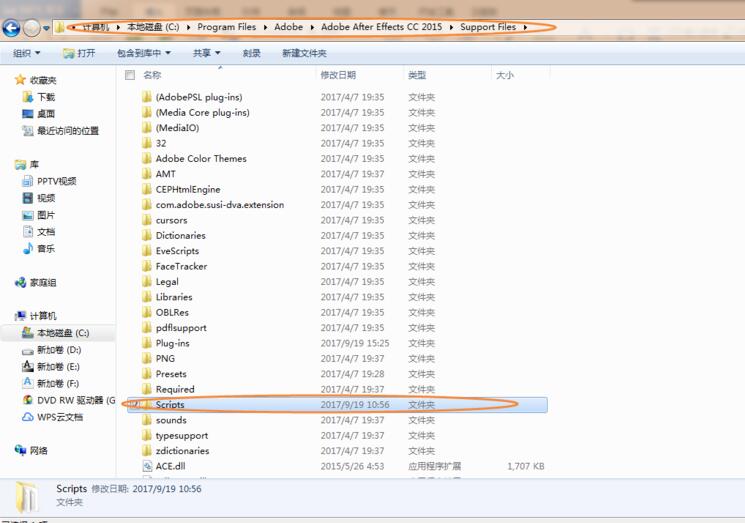Sort by the 类型 column header

(x=417, y=75)
